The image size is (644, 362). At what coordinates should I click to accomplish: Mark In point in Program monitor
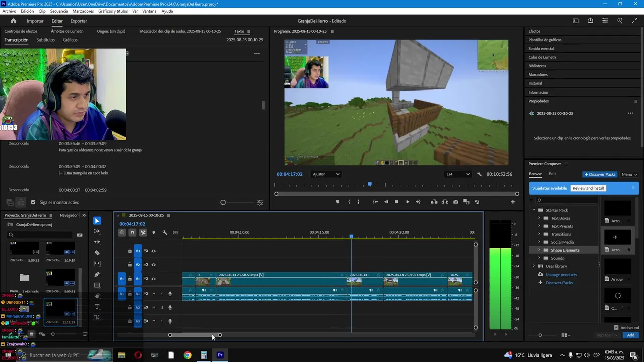click(x=349, y=202)
